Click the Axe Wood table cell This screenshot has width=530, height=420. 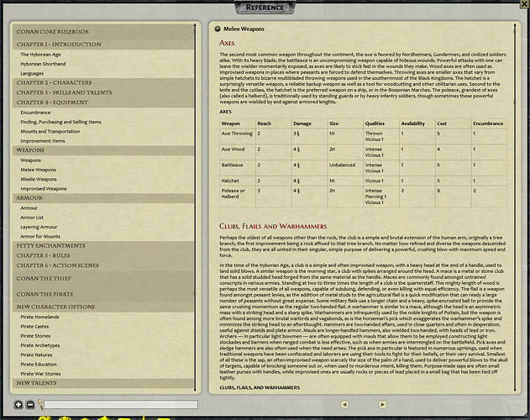238,152
